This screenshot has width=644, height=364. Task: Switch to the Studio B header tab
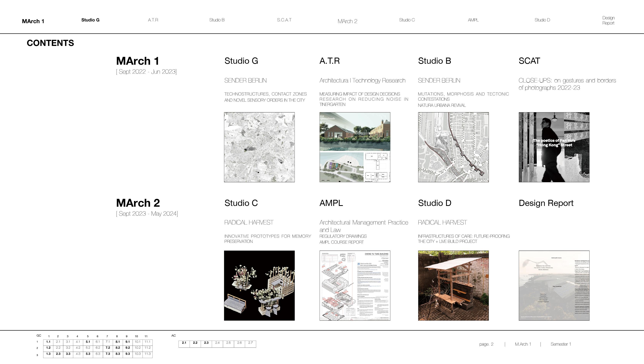pos(217,20)
